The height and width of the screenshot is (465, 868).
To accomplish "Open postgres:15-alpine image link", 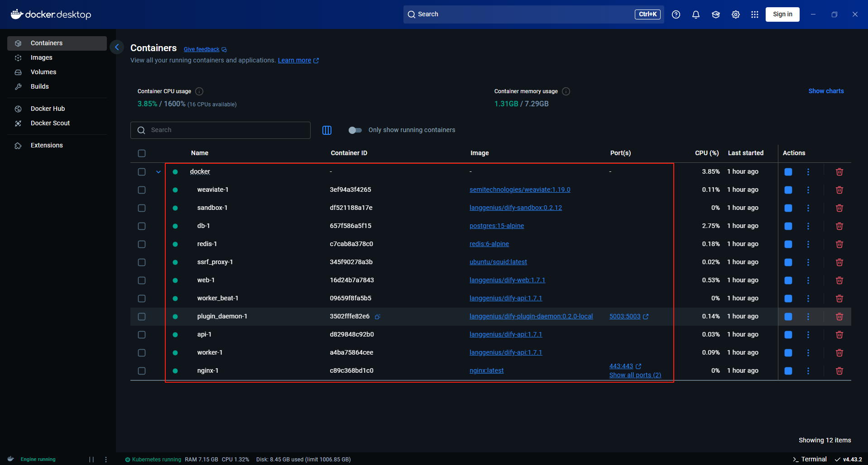I will point(497,226).
